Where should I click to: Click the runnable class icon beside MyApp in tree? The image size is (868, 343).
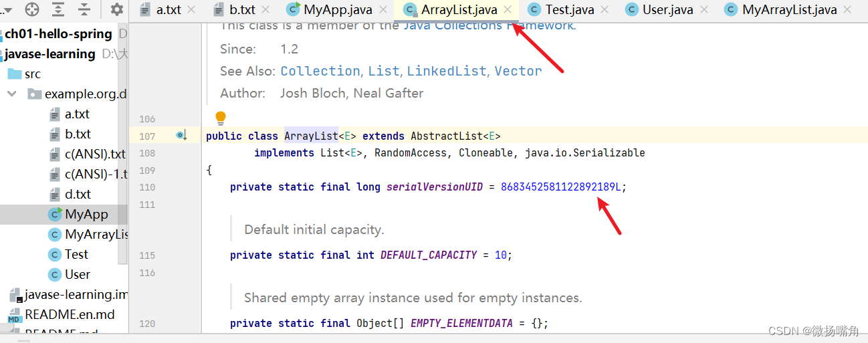coord(55,214)
